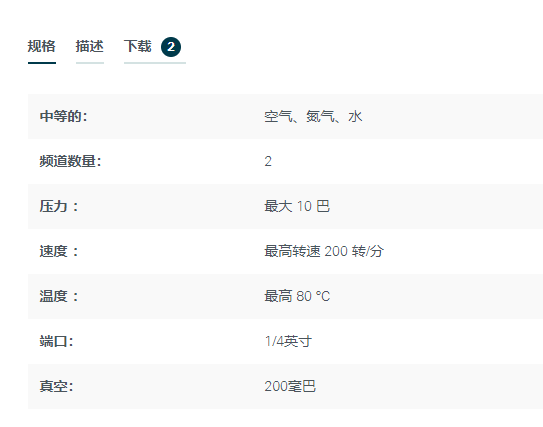Click the value 空气、氮气、水

click(313, 116)
